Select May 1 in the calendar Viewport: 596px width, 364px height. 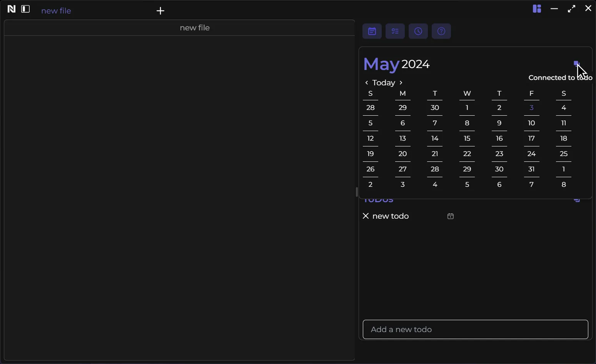467,108
